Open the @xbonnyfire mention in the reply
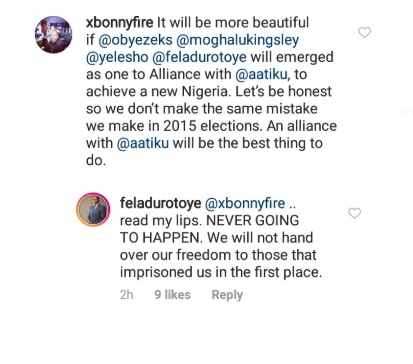 pyautogui.click(x=245, y=203)
